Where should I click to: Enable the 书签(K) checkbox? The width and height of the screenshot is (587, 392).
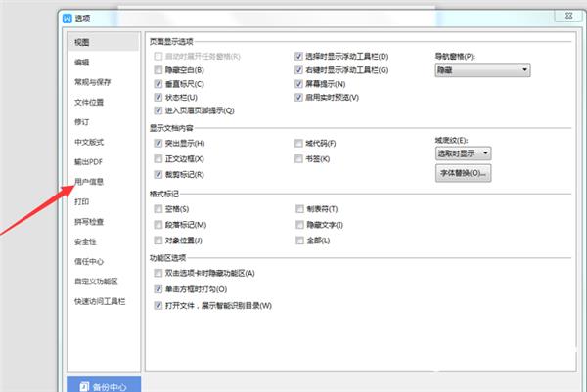click(298, 159)
